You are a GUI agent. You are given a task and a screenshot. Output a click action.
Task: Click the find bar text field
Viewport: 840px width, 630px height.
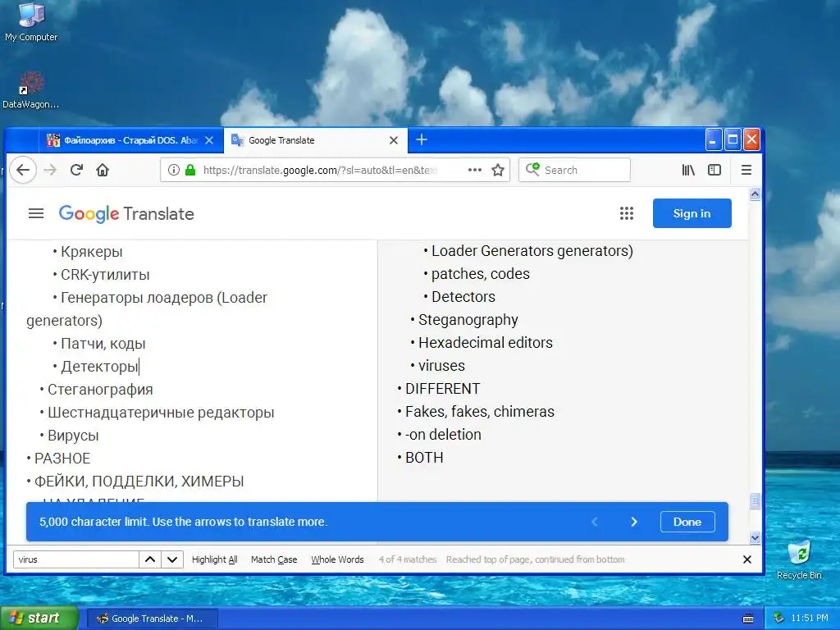76,559
